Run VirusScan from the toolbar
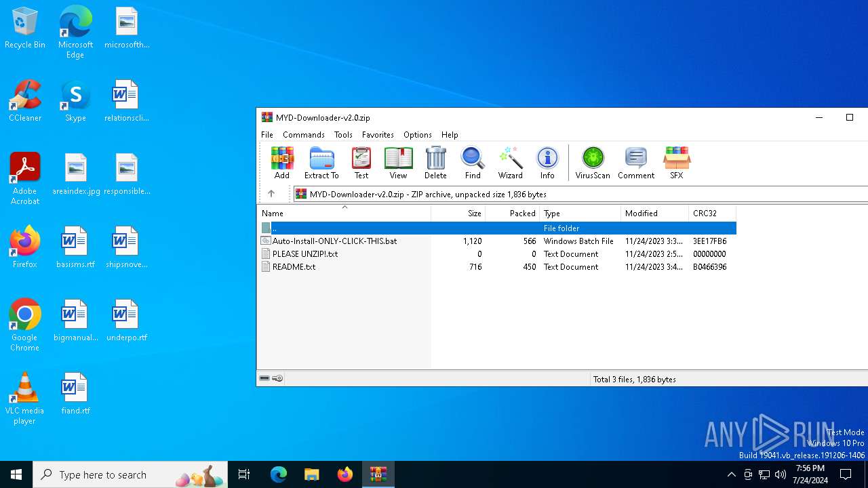Viewport: 868px width, 488px height. tap(593, 163)
